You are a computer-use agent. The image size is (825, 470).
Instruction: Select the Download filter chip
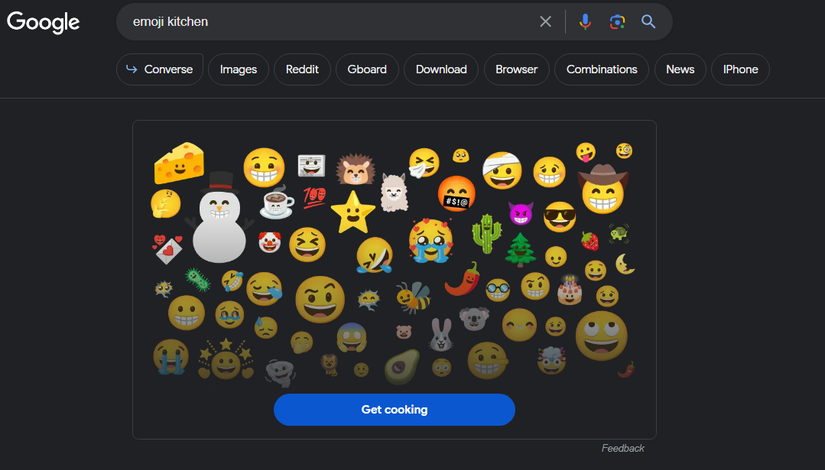(441, 69)
